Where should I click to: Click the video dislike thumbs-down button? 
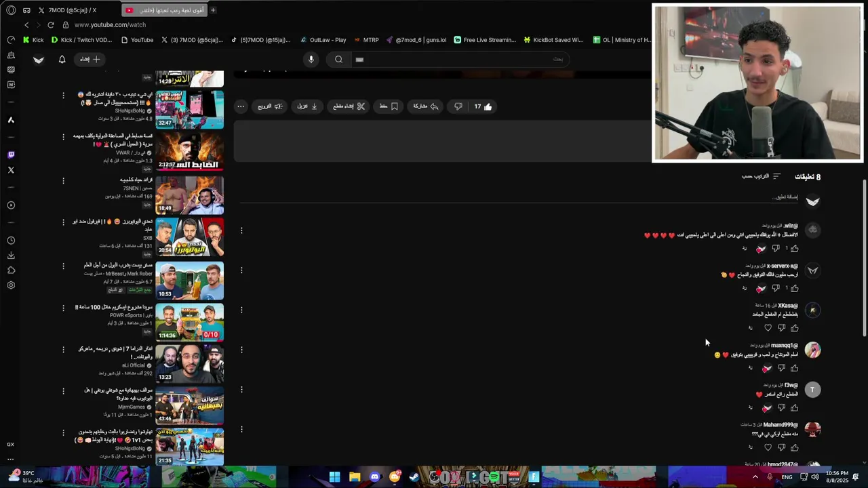(458, 106)
